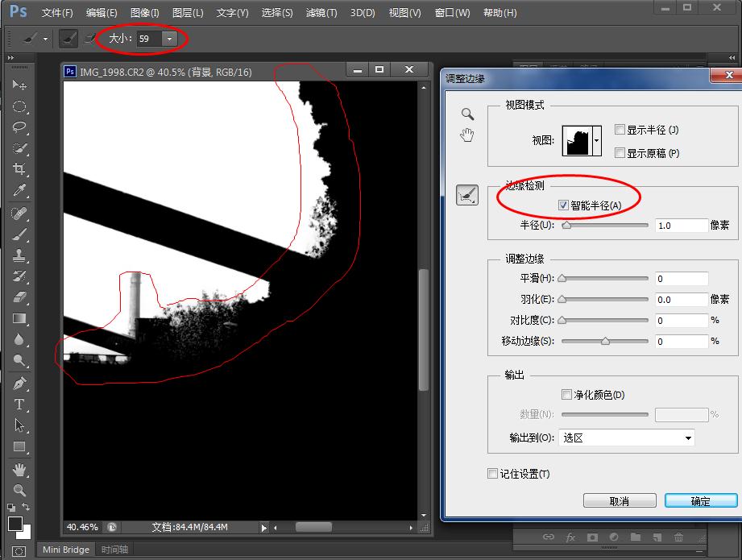Click the Hand tool in Refine Edge dialog
The width and height of the screenshot is (742, 560).
pos(467,135)
